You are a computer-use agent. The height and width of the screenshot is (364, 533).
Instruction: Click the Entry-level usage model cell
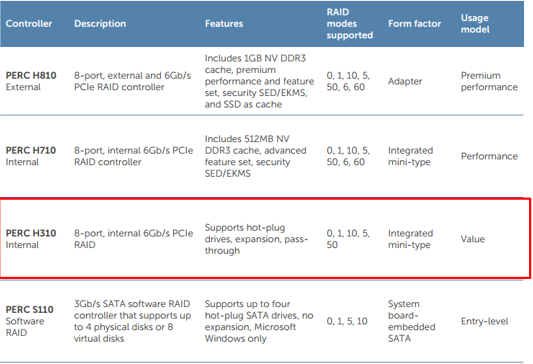coord(484,321)
